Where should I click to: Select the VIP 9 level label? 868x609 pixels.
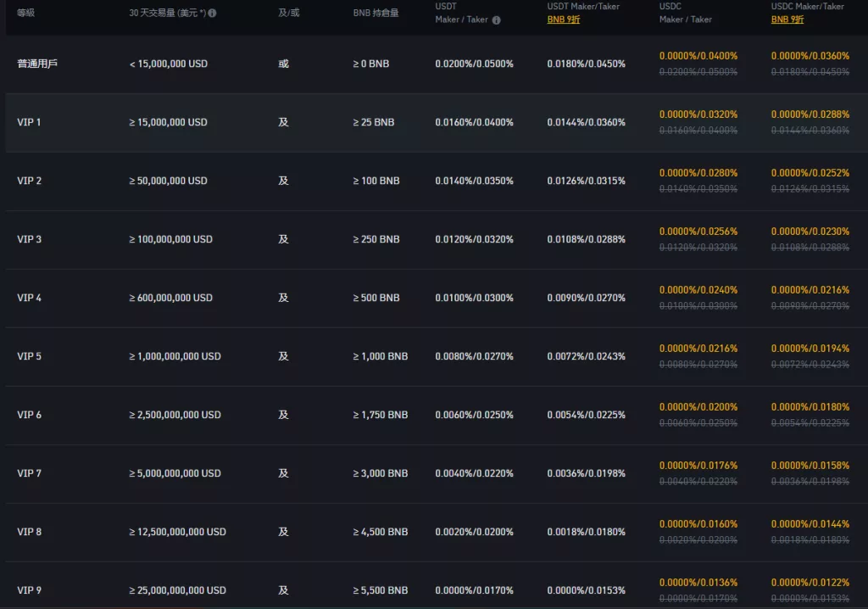click(30, 590)
